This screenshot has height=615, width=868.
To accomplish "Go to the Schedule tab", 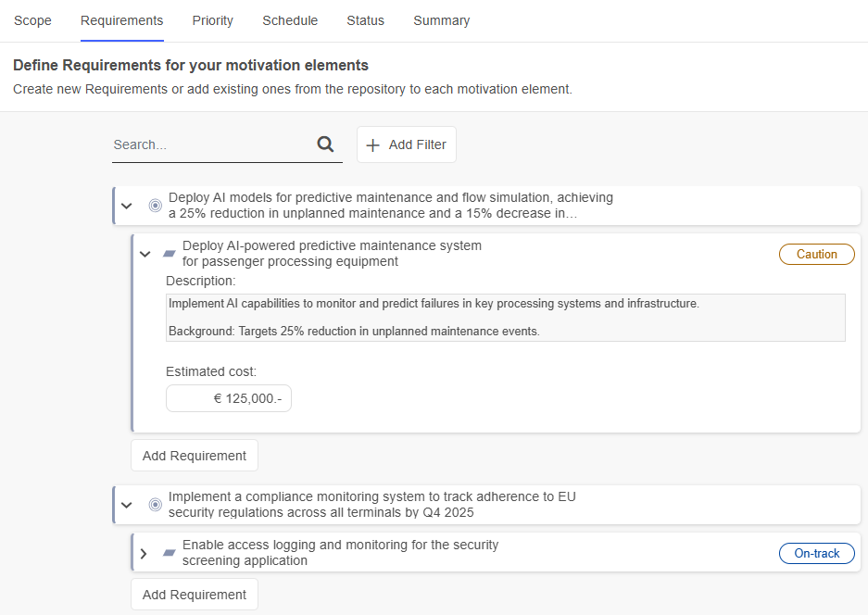I will 290,20.
